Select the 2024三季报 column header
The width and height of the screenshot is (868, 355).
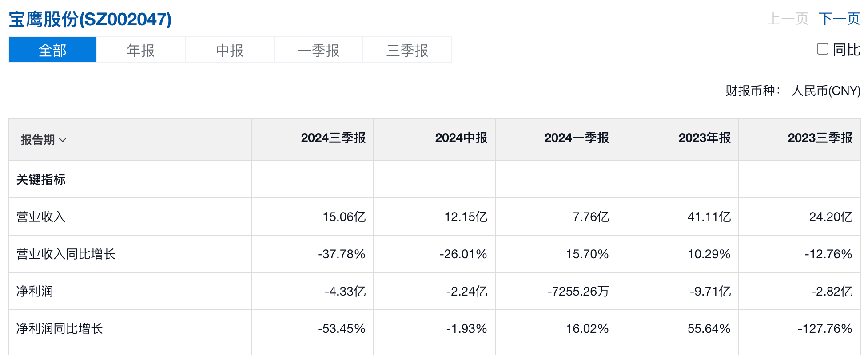(333, 138)
